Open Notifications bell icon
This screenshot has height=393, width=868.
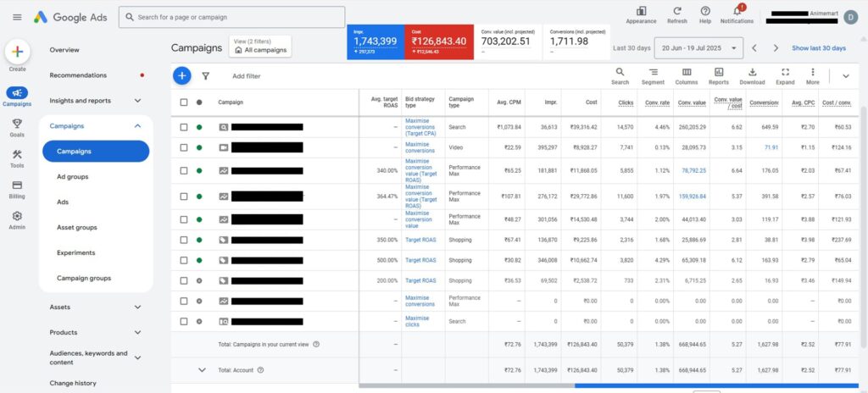(x=737, y=11)
